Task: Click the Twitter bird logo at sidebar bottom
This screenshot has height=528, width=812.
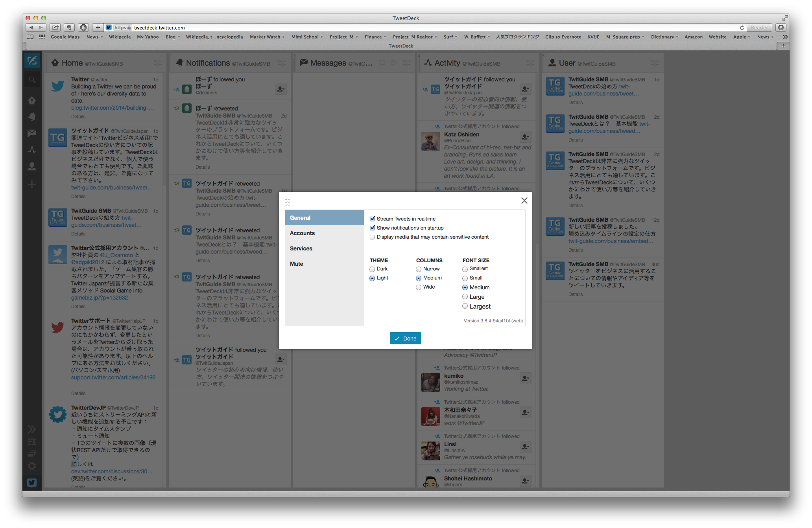Action: point(32,483)
